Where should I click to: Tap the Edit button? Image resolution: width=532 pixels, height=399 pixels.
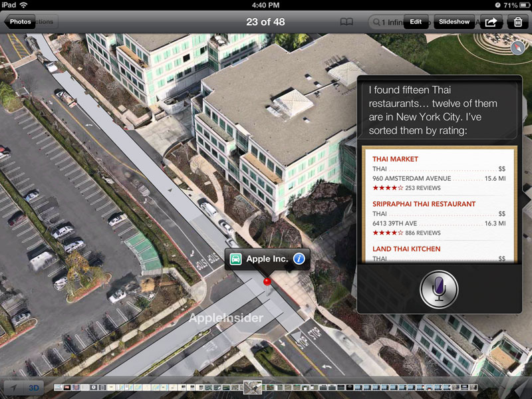pyautogui.click(x=416, y=21)
